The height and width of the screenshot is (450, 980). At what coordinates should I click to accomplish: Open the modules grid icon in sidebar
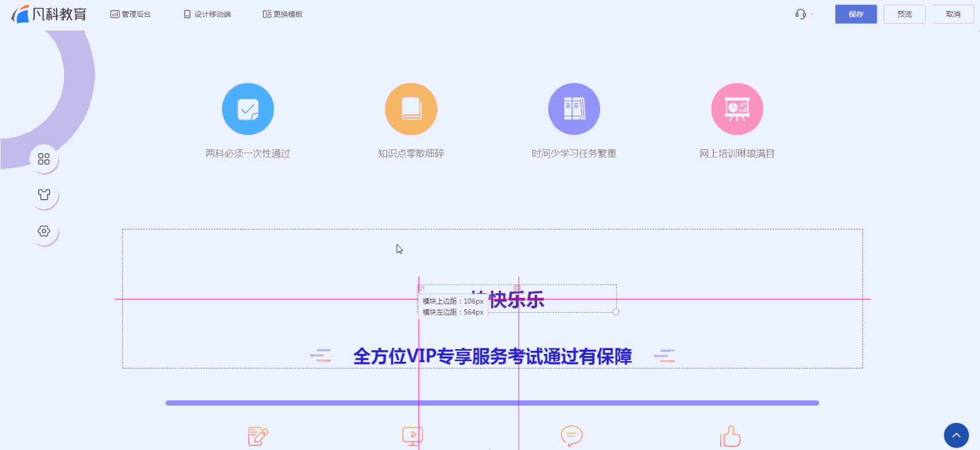[44, 159]
